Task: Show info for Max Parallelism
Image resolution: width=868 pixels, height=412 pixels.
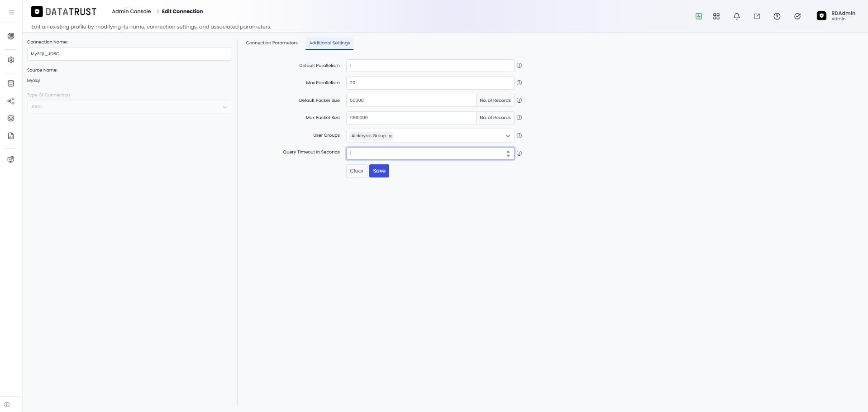Action: point(519,83)
